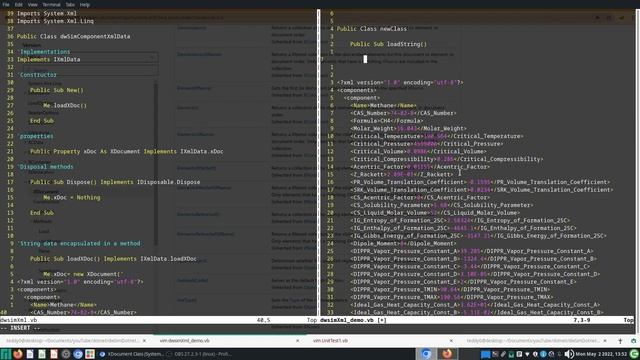Open the orange presentation launcher icon
The width and height of the screenshot is (640, 360).
tap(54, 354)
